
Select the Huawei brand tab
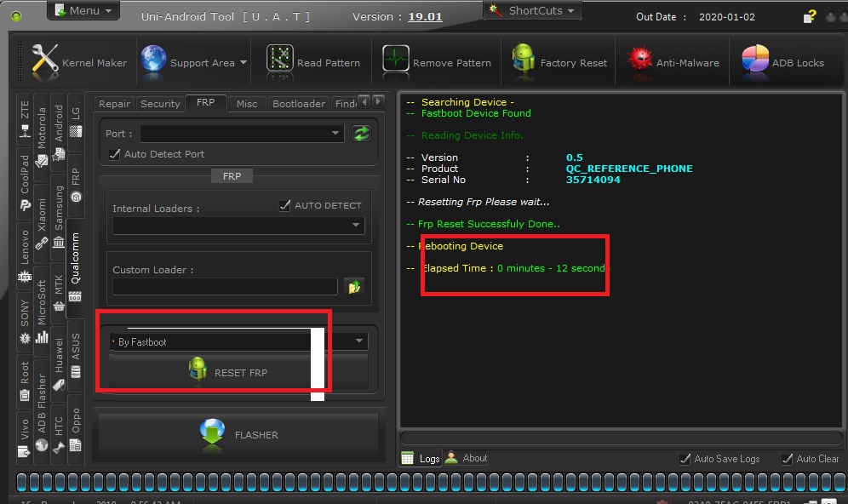(59, 364)
